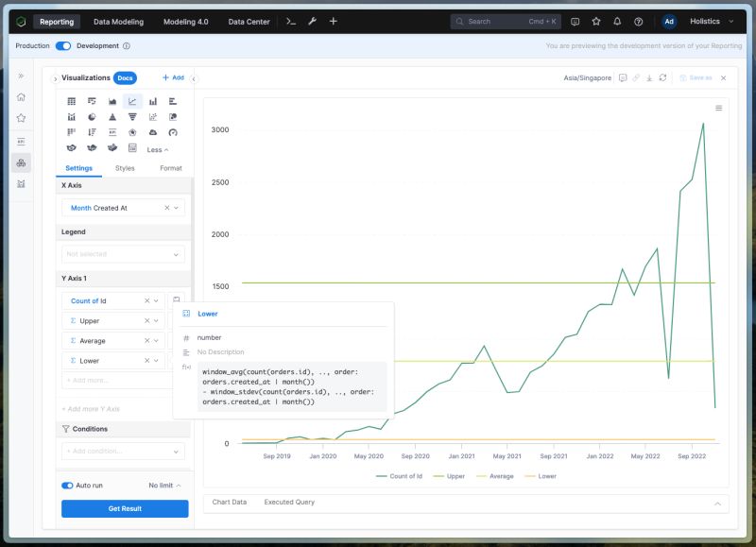Go to Home in left sidebar
756x547 pixels.
[x=21, y=97]
